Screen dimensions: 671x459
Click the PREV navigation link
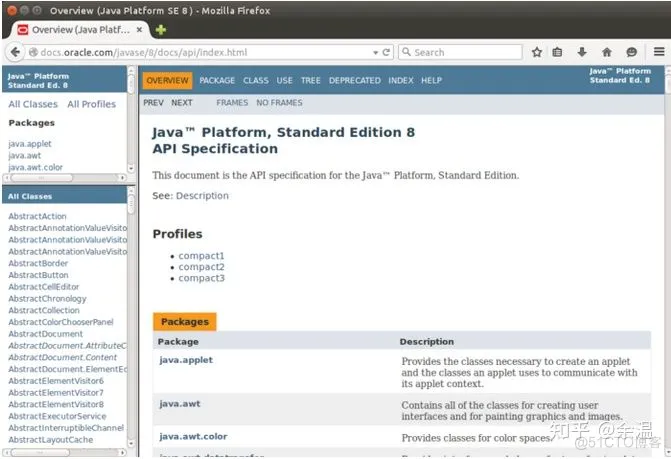coord(153,103)
